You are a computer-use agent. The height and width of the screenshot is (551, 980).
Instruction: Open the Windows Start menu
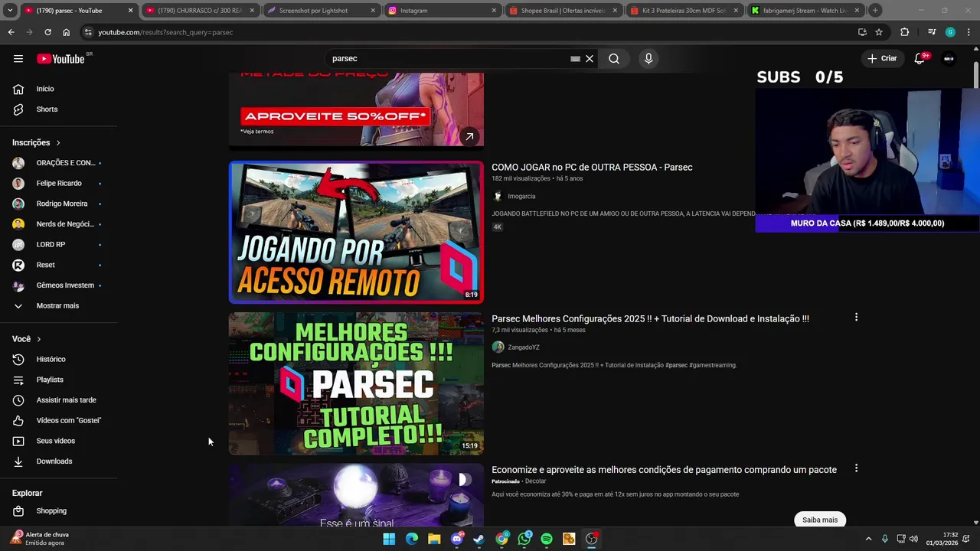click(389, 539)
